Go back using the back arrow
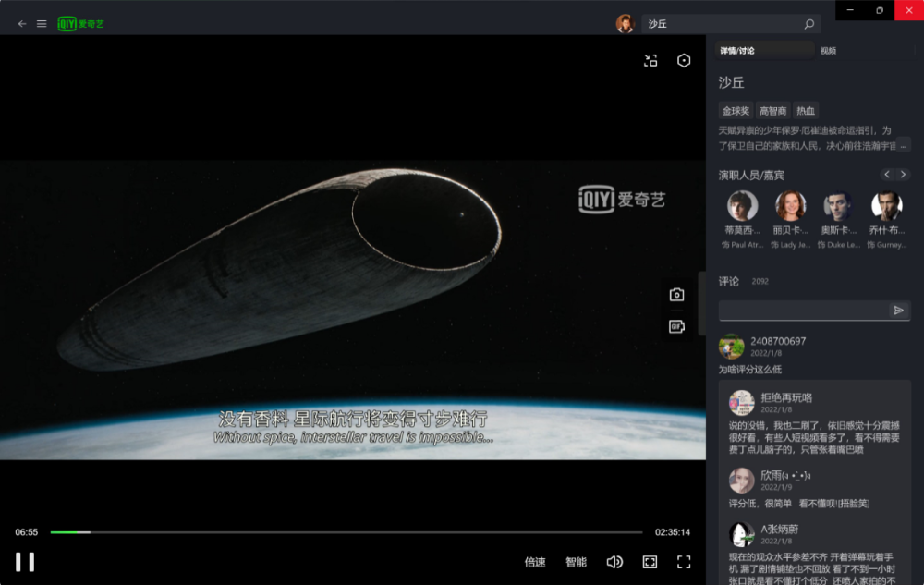The height and width of the screenshot is (585, 924). tap(22, 23)
